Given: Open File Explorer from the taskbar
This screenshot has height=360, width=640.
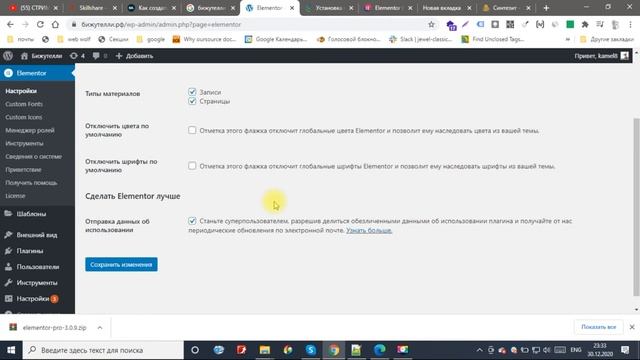Looking at the screenshot, I should [x=264, y=350].
